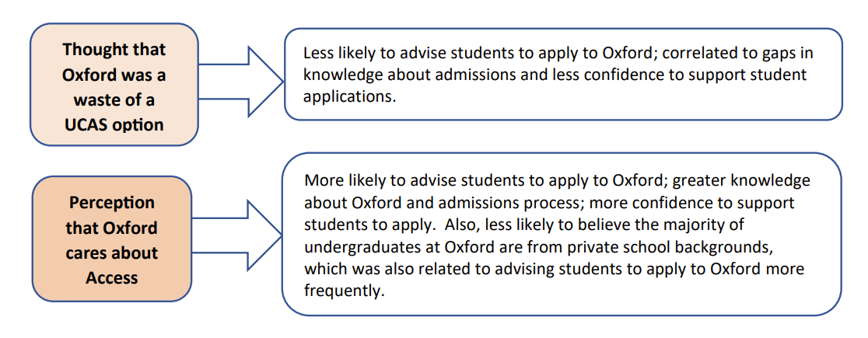868x338 pixels.
Task: Click the line 'about Oxford and admissions process'
Action: (549, 204)
